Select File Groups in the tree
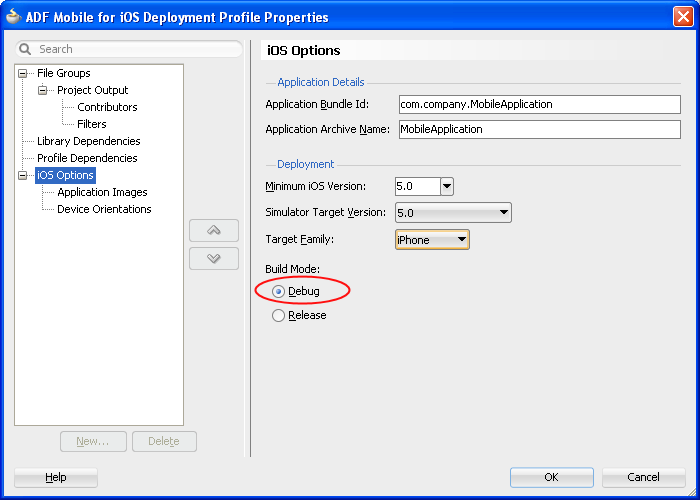The image size is (700, 500). (x=64, y=73)
